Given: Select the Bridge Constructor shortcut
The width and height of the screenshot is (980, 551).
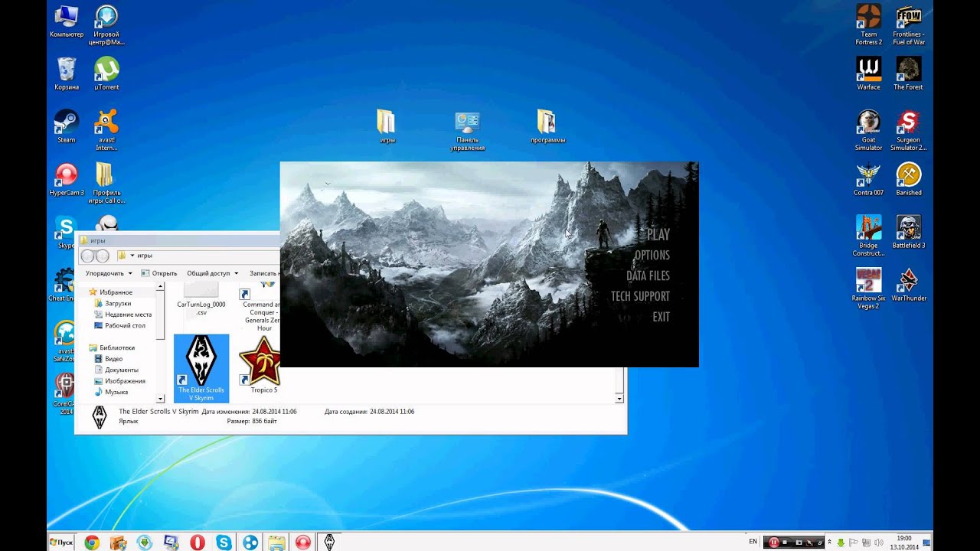Looking at the screenshot, I should [868, 236].
